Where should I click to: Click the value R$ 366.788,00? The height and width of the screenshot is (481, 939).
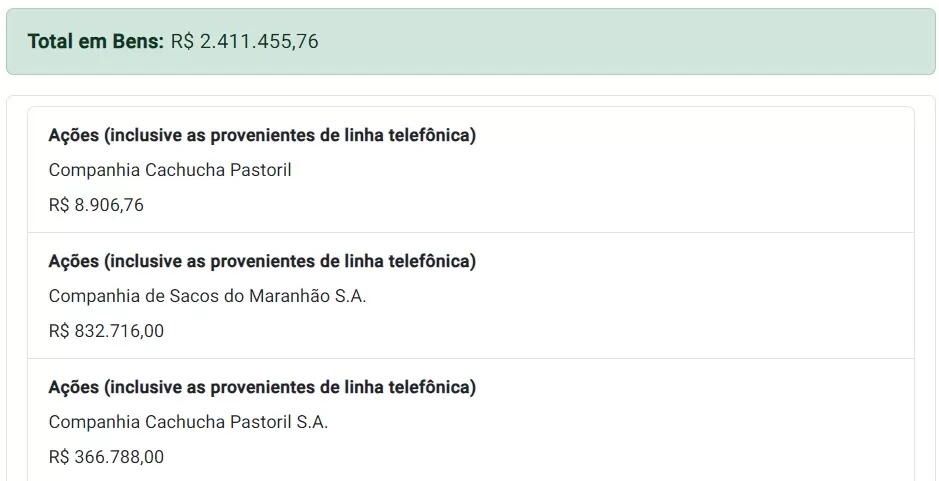click(106, 457)
